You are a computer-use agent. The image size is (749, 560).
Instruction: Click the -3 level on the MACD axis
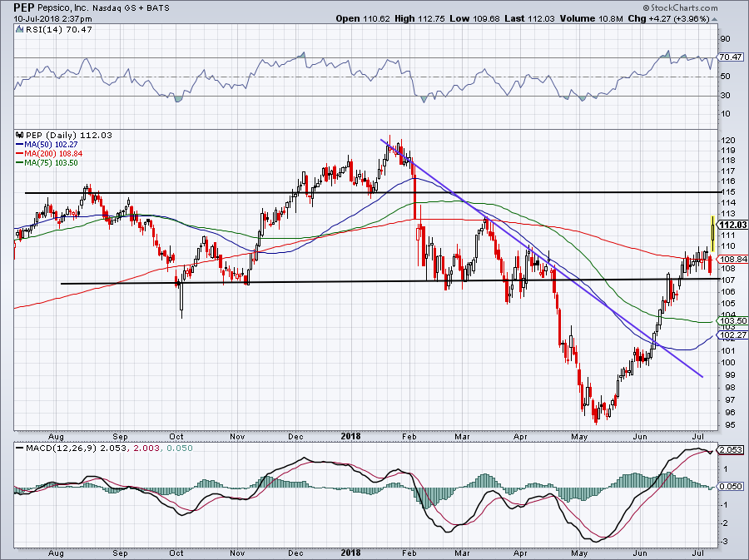pos(725,542)
